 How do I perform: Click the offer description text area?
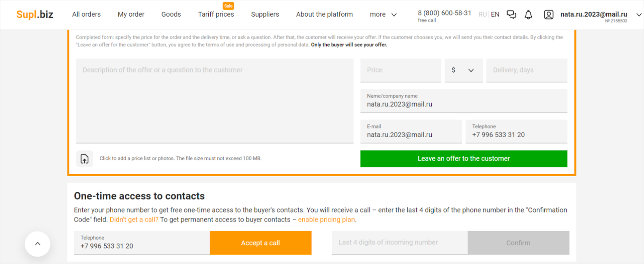tap(214, 101)
